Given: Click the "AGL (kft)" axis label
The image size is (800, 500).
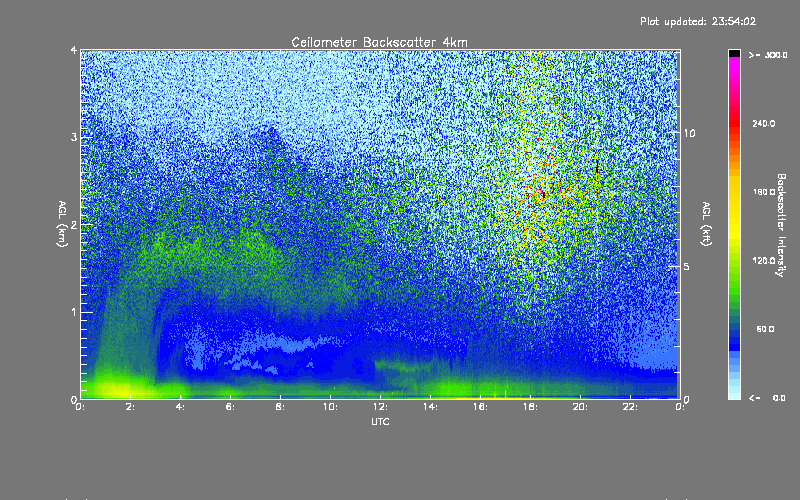Looking at the screenshot, I should pyautogui.click(x=706, y=224).
